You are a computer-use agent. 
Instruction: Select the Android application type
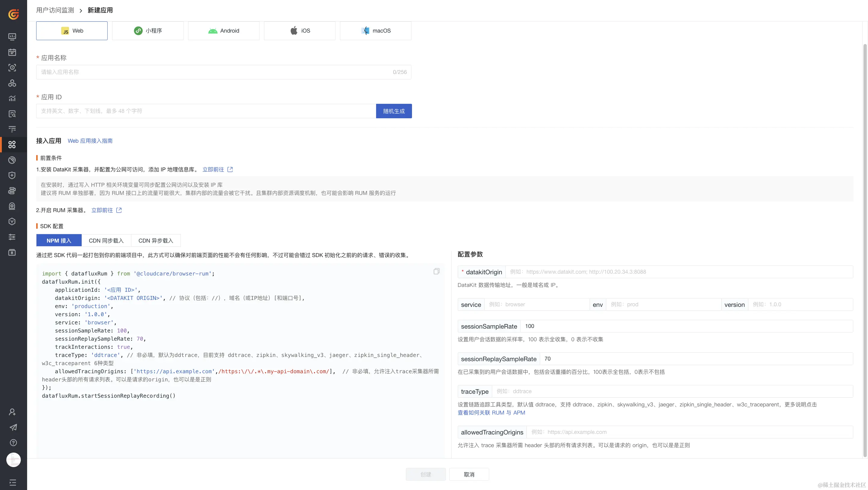point(224,31)
